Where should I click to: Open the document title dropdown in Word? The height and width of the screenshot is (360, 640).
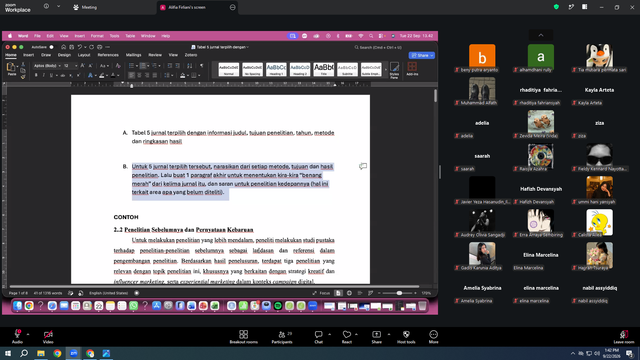[x=248, y=47]
